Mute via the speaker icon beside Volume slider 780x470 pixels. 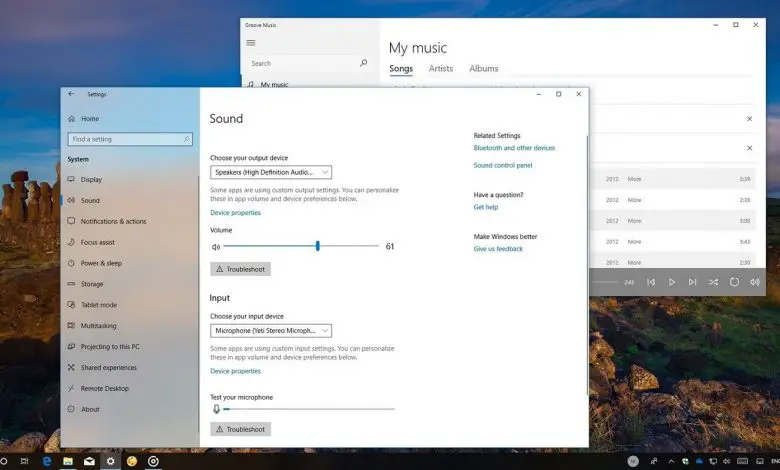[x=216, y=247]
